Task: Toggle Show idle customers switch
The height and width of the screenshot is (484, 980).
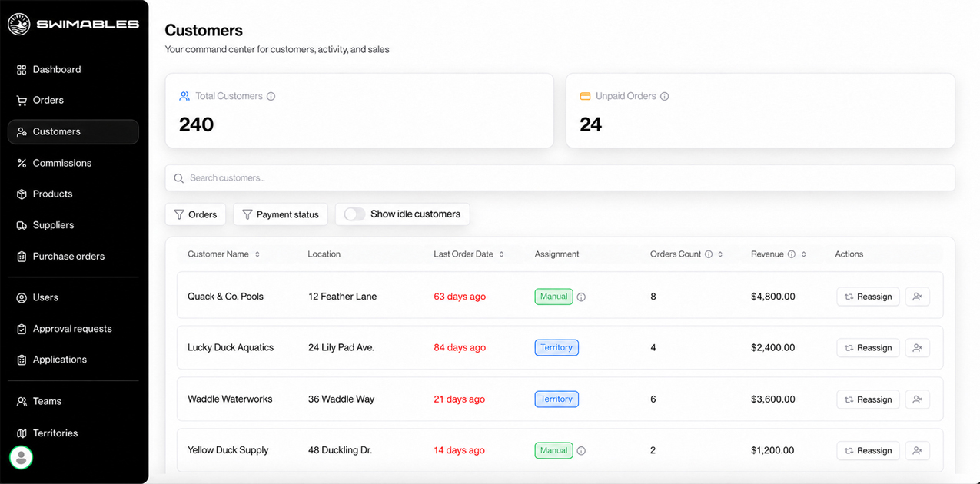Action: point(354,214)
